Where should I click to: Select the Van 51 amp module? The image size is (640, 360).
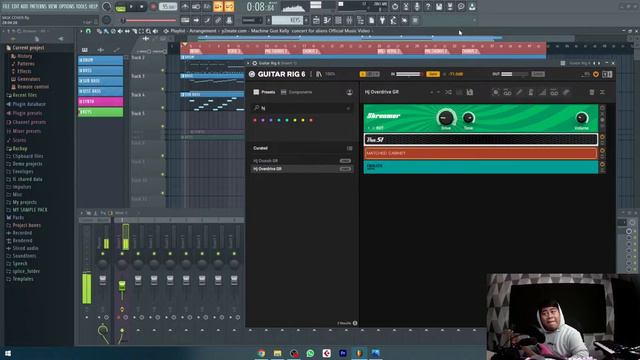(480, 140)
